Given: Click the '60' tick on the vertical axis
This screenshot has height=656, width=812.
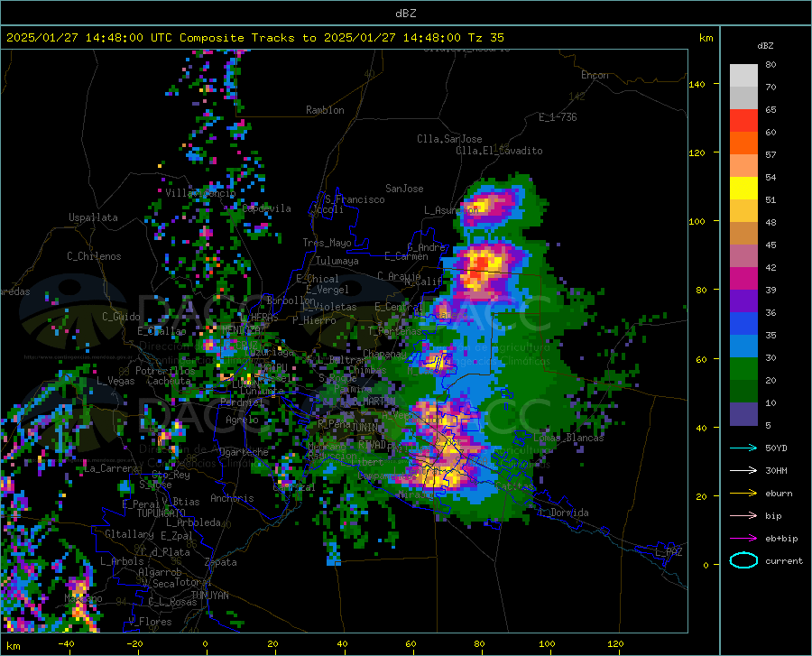Looking at the screenshot, I should [x=701, y=359].
